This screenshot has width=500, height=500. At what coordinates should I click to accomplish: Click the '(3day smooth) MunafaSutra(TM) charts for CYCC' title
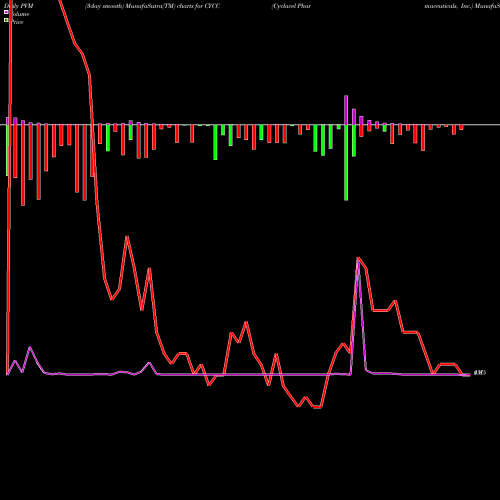pos(152,6)
